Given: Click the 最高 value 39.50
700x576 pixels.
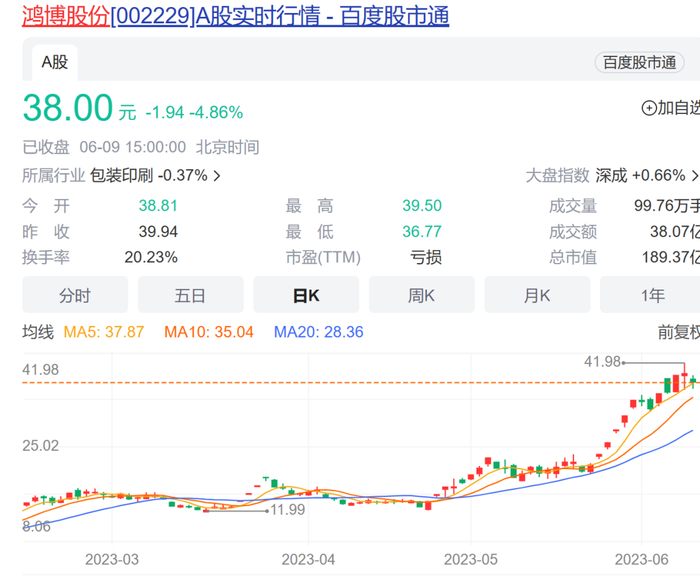Looking at the screenshot, I should [422, 206].
